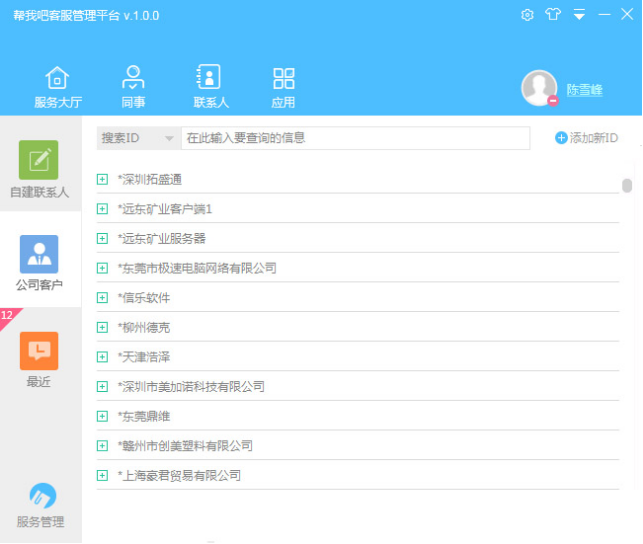This screenshot has width=643, height=544.
Task: Click the 同事 colleagues icon
Action: pos(133,78)
